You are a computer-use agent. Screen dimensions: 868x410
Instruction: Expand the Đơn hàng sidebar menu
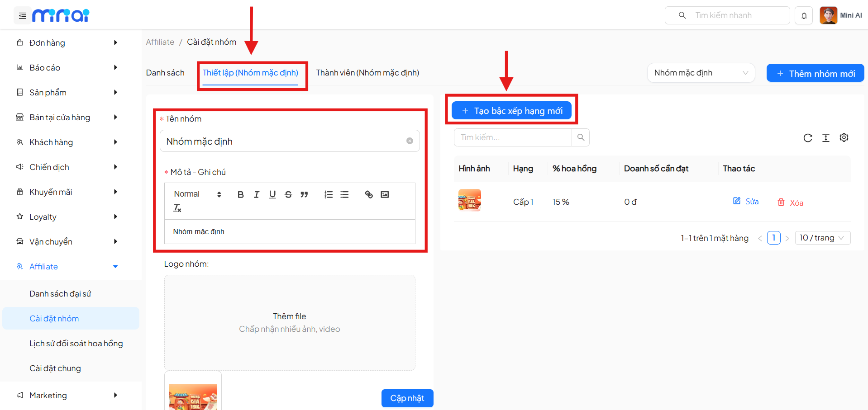point(68,43)
